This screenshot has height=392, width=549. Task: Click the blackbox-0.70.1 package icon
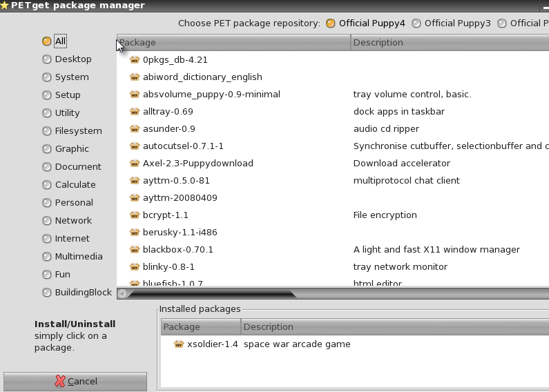(x=135, y=250)
